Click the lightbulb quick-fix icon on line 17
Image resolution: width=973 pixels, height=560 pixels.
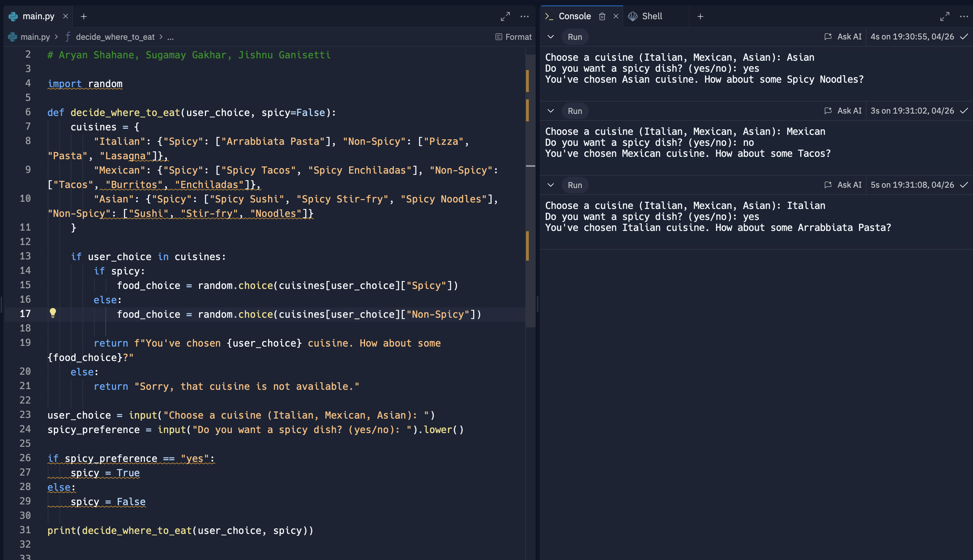pos(53,313)
